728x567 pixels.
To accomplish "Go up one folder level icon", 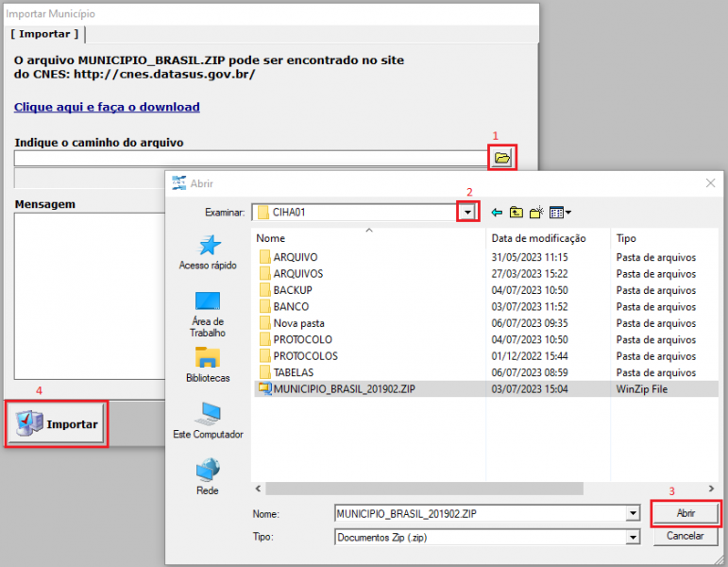I will click(x=516, y=213).
